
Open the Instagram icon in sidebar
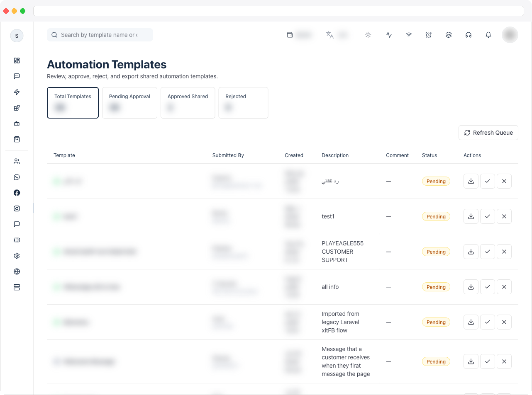point(17,208)
